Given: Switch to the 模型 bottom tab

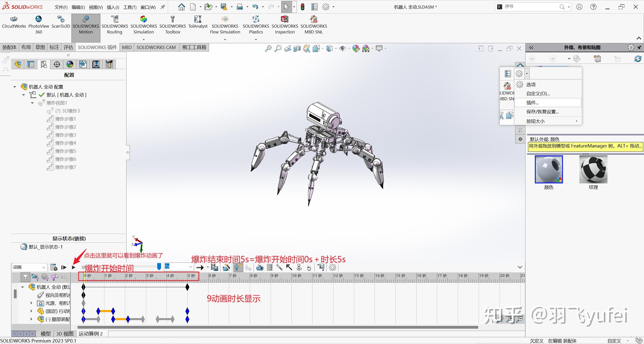Looking at the screenshot, I should [x=46, y=334].
